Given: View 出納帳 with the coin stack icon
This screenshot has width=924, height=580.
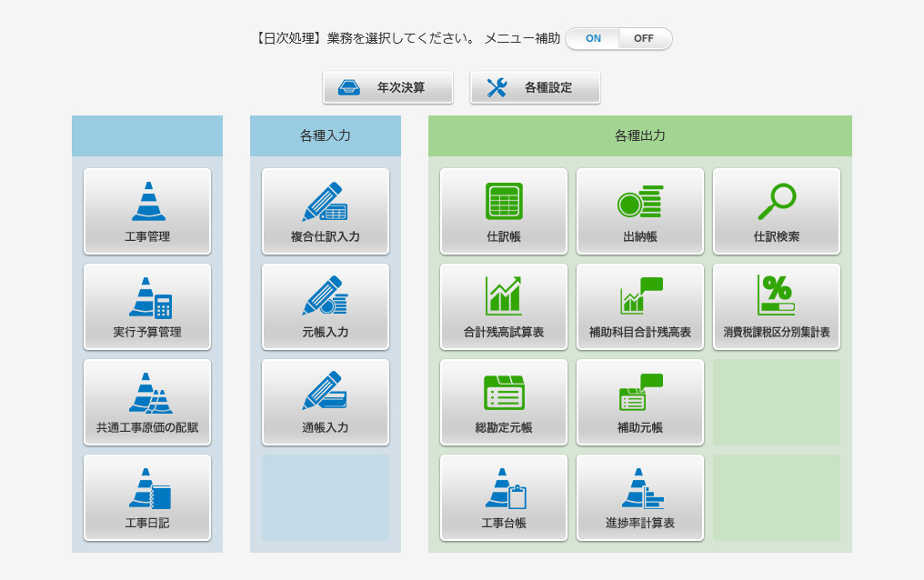Looking at the screenshot, I should pos(640,212).
